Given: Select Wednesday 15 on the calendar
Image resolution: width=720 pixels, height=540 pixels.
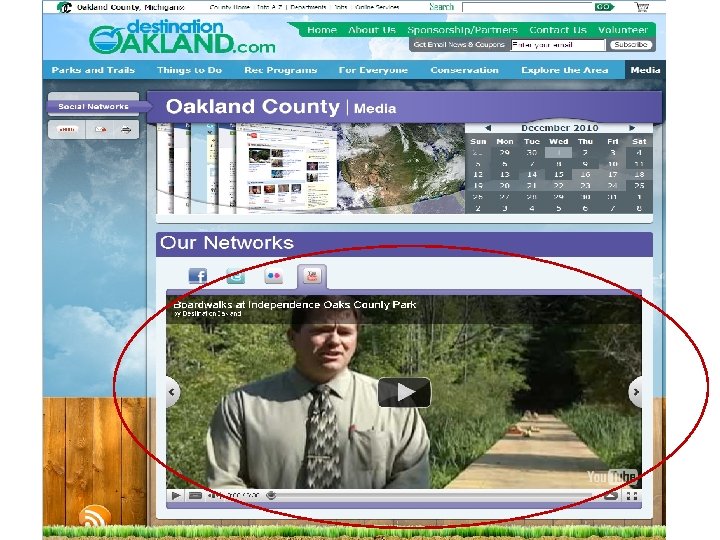Looking at the screenshot, I should (558, 174).
